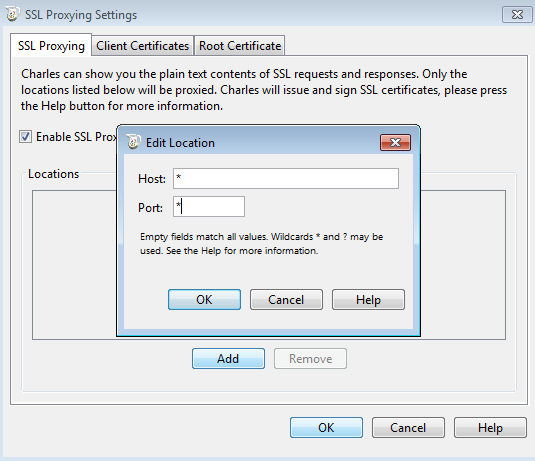Confirm SSL Proxying Settings with bottom OK

[327, 428]
